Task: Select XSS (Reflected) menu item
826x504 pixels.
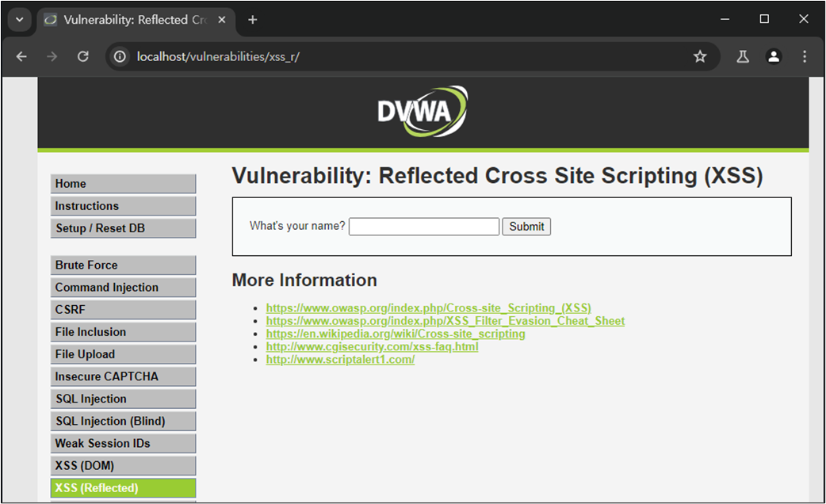Action: click(124, 487)
